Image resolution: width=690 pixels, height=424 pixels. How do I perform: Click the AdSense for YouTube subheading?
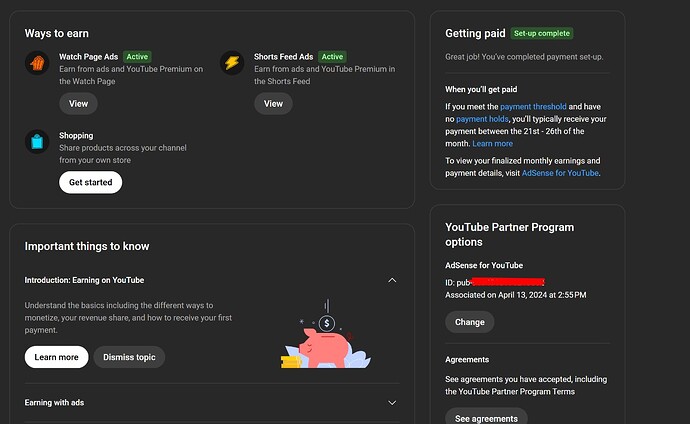484,265
